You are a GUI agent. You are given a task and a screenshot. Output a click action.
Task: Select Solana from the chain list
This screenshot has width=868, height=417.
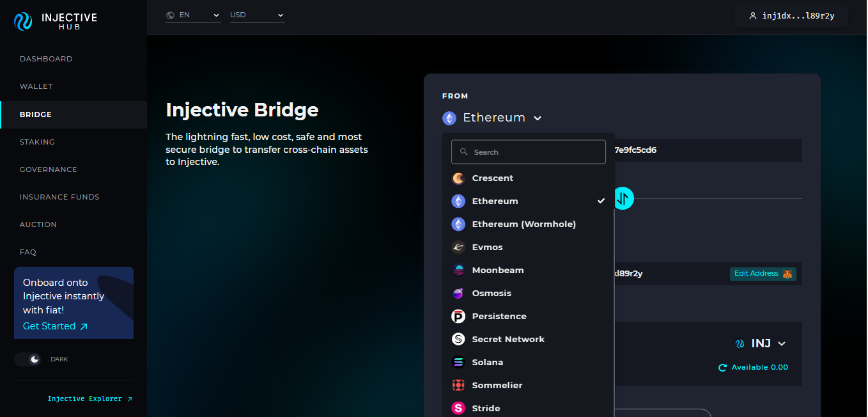click(x=528, y=363)
